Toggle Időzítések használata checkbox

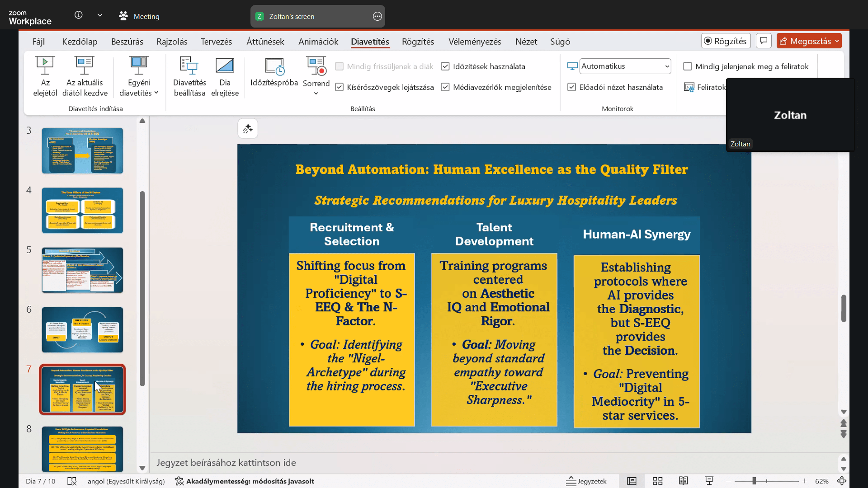tap(445, 66)
